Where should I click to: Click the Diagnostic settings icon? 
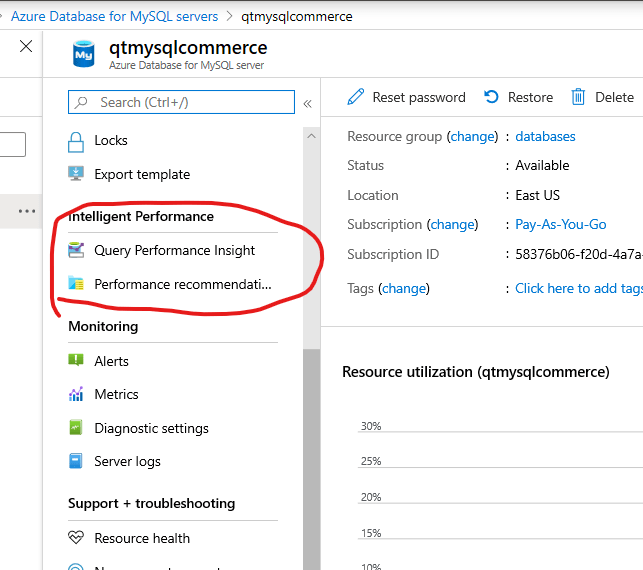(76, 427)
